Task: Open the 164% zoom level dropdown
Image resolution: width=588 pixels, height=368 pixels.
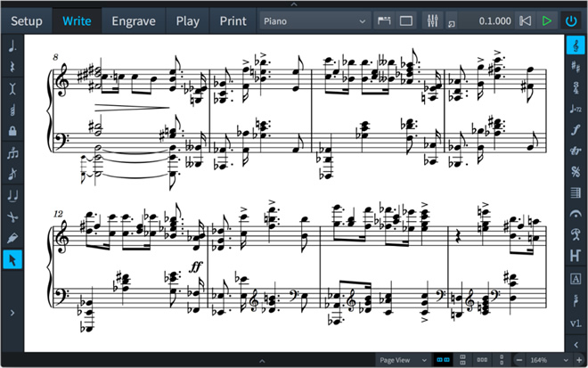Action: pyautogui.click(x=549, y=360)
